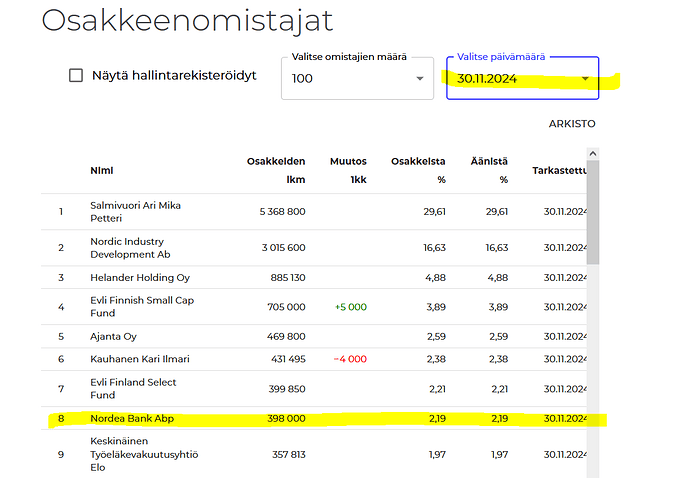Click the Osakkeenomistajat page heading
This screenshot has height=478, width=690.
tap(187, 20)
